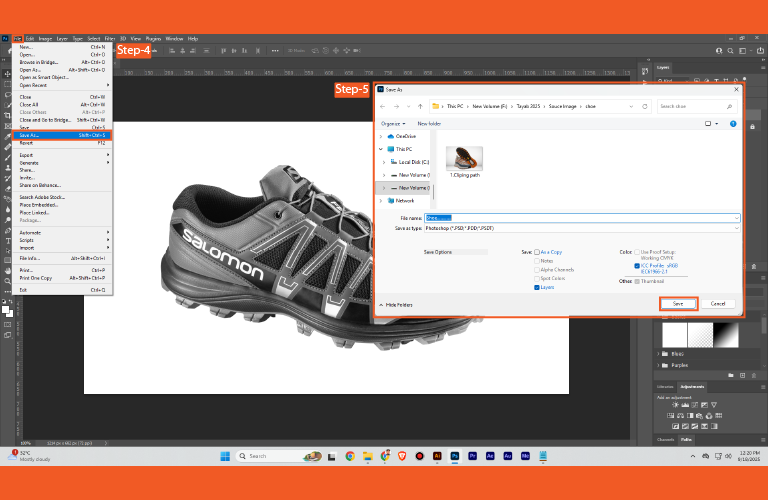
Task: Toggle the ICC Profile sRGB checkbox
Action: pos(636,266)
